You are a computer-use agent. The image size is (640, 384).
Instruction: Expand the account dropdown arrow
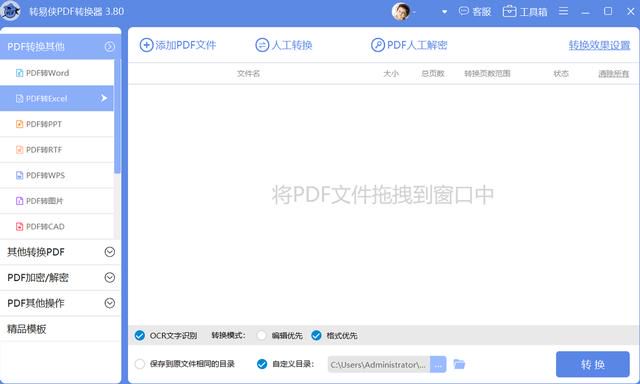(x=444, y=12)
